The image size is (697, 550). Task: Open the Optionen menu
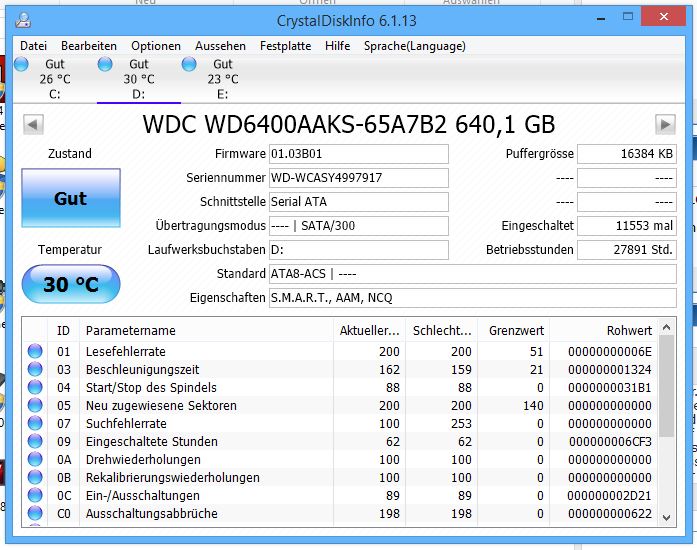pyautogui.click(x=156, y=46)
